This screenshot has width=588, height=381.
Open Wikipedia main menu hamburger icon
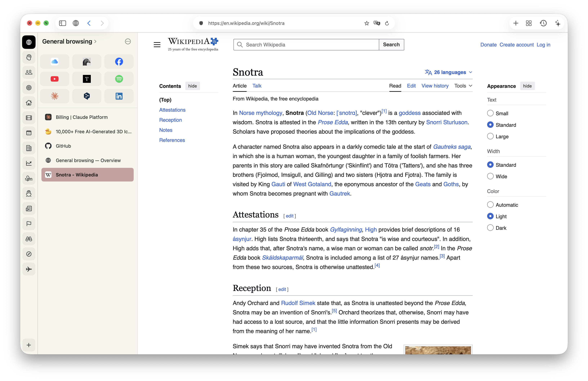tap(157, 45)
